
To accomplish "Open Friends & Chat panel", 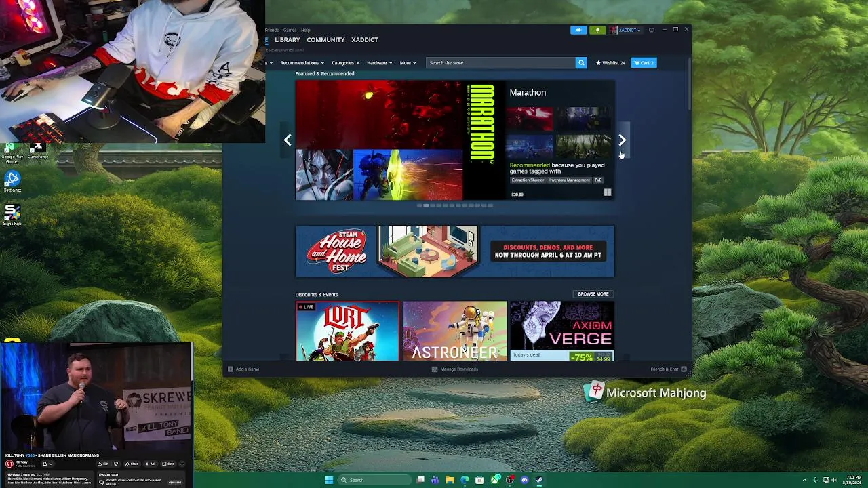I will [669, 369].
